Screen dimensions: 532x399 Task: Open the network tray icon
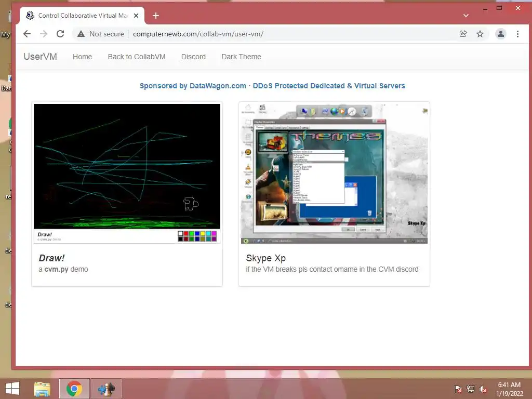pos(471,389)
